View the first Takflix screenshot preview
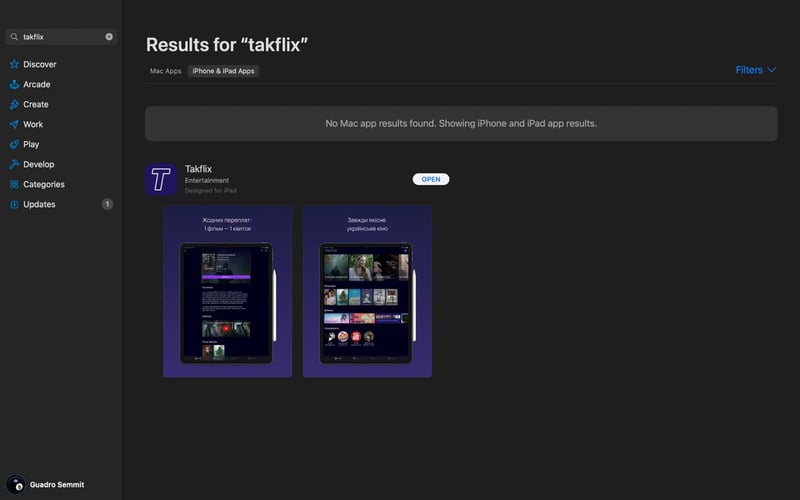This screenshot has width=800, height=500. (228, 291)
